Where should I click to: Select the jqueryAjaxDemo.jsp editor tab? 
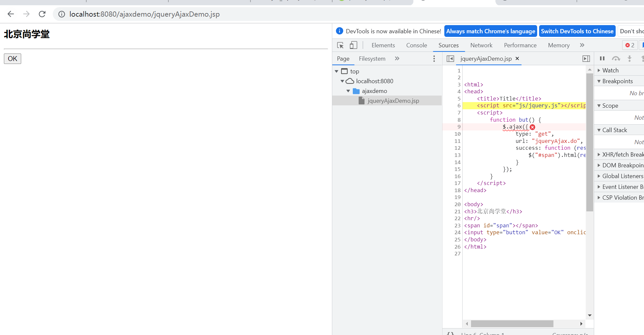(486, 59)
